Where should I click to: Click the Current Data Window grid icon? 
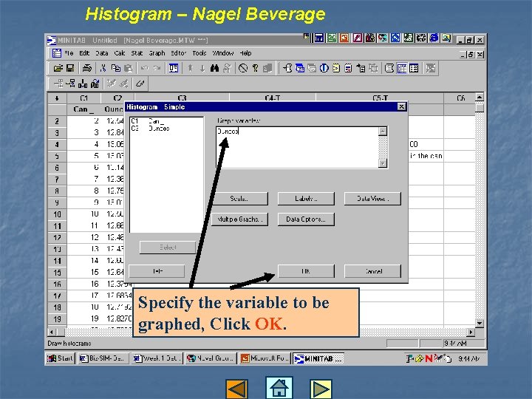click(402, 68)
